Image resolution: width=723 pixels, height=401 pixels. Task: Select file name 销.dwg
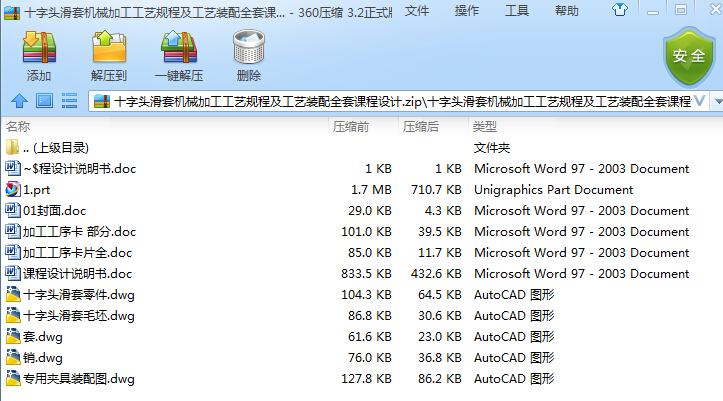coord(43,358)
